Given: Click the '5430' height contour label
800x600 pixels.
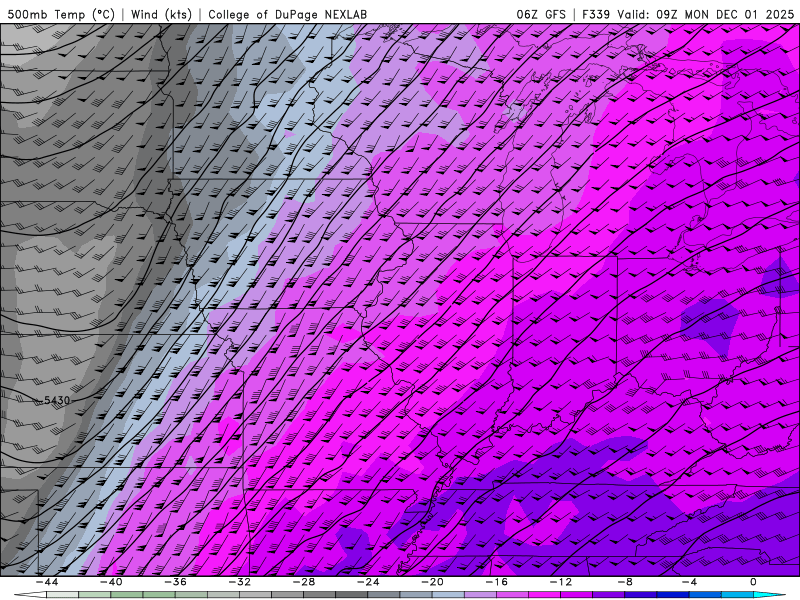Looking at the screenshot, I should coord(57,401).
